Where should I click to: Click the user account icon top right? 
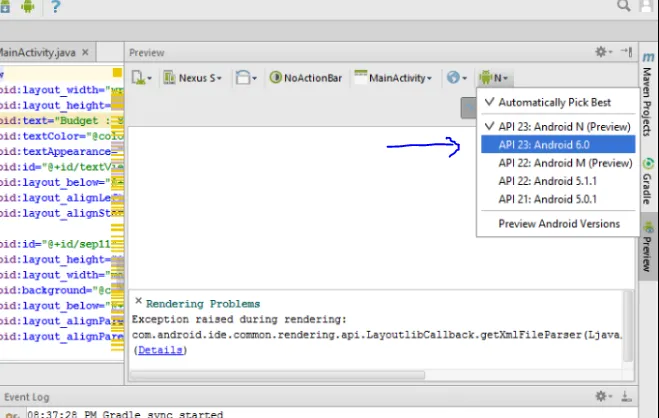(x=647, y=6)
